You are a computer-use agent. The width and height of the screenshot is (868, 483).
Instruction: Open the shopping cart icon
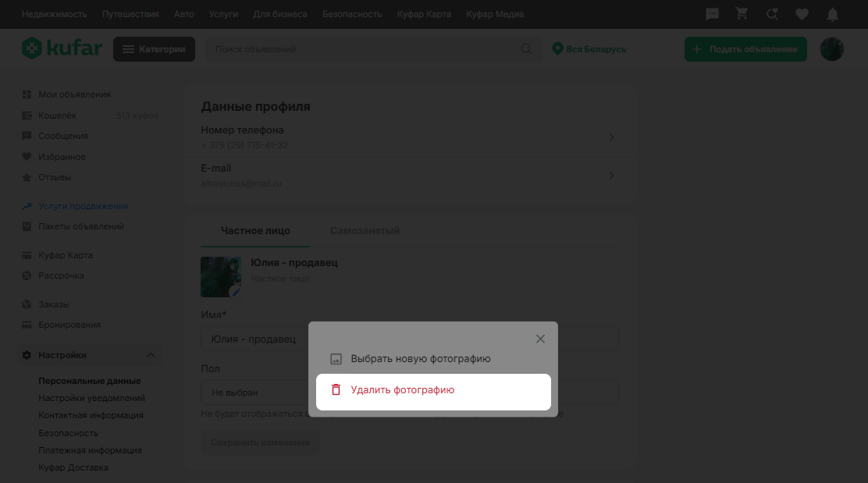point(742,14)
